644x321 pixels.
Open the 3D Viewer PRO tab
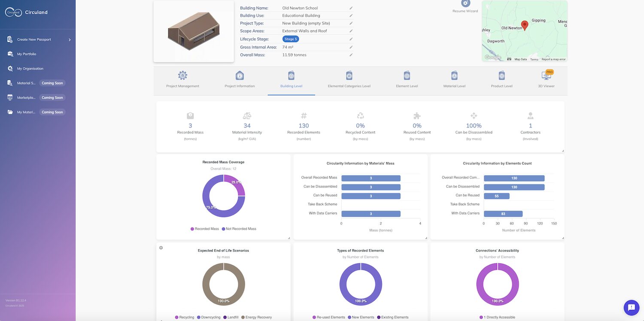[546, 80]
